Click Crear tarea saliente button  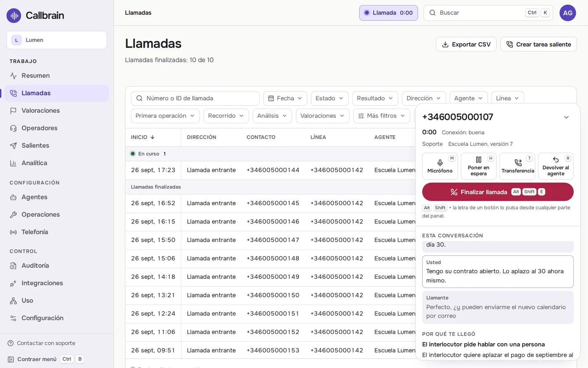pyautogui.click(x=538, y=45)
